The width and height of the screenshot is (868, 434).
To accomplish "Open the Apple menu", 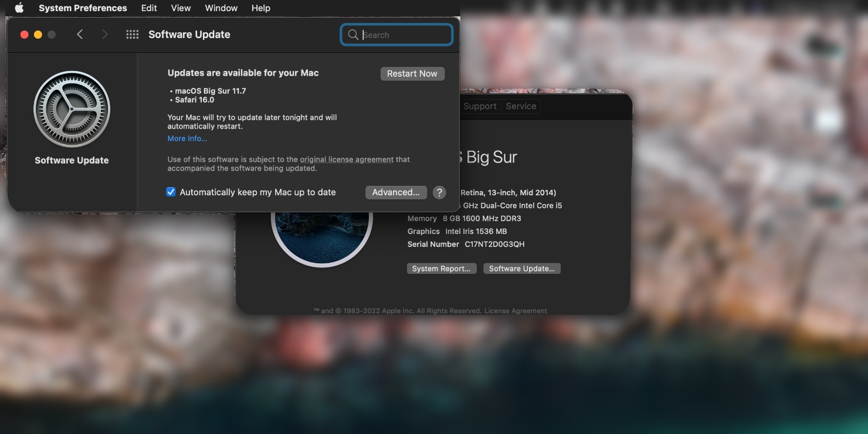I will point(19,8).
